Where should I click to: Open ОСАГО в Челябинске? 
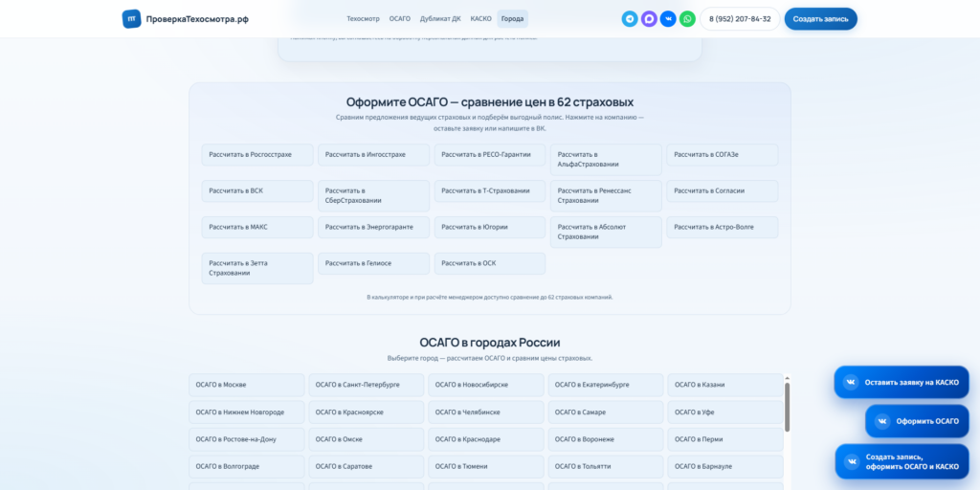pyautogui.click(x=486, y=412)
